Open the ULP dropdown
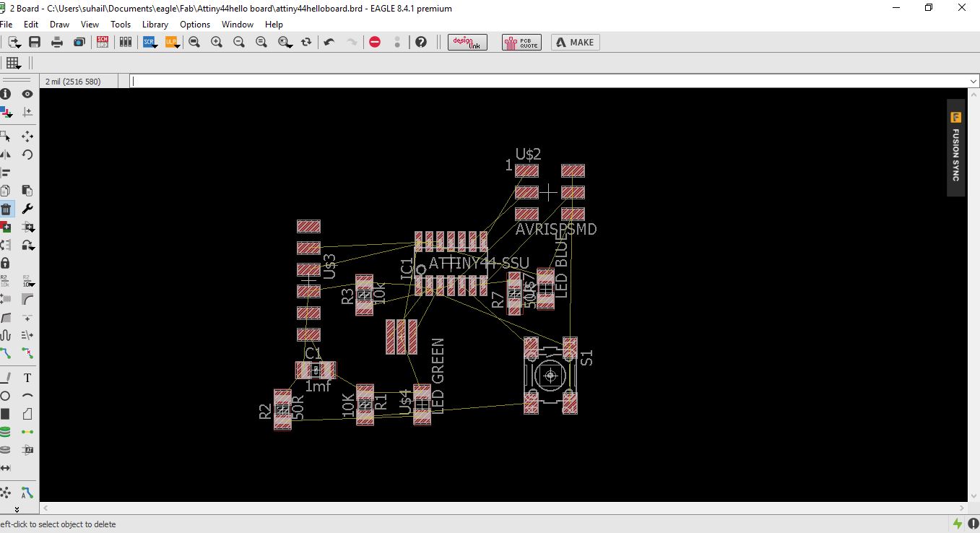This screenshot has width=980, height=533. tap(178, 46)
